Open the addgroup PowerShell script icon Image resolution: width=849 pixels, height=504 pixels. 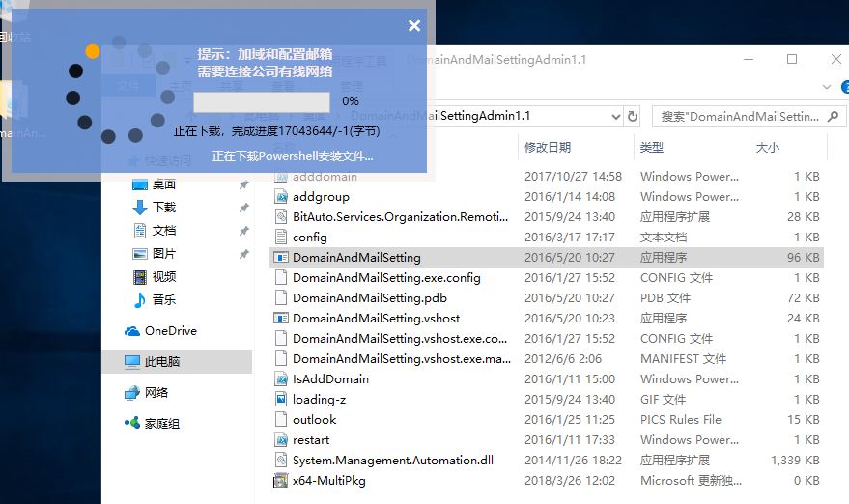(281, 197)
